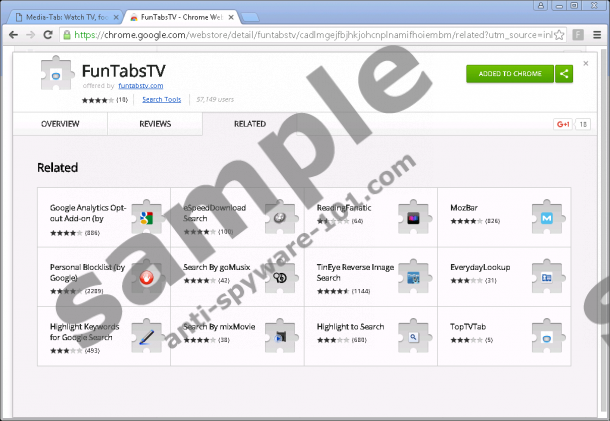Open Personal Blocklist extension icon
The image size is (610, 421).
(147, 277)
